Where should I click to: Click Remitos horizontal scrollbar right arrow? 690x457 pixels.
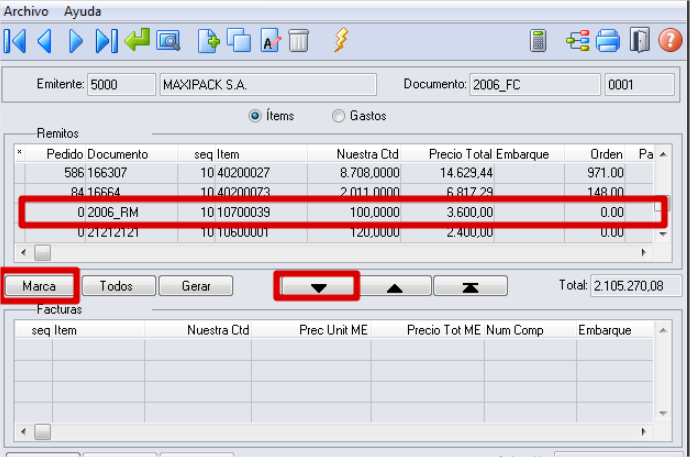[644, 252]
